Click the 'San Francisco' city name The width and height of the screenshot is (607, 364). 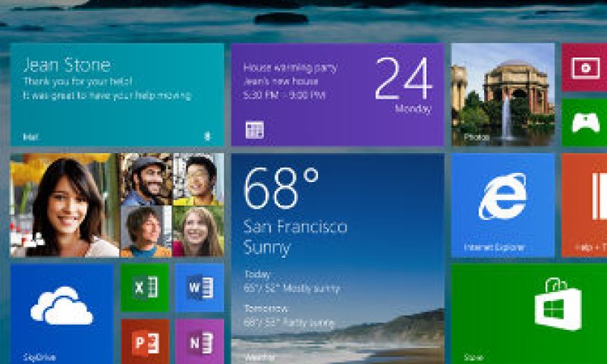coord(295,227)
